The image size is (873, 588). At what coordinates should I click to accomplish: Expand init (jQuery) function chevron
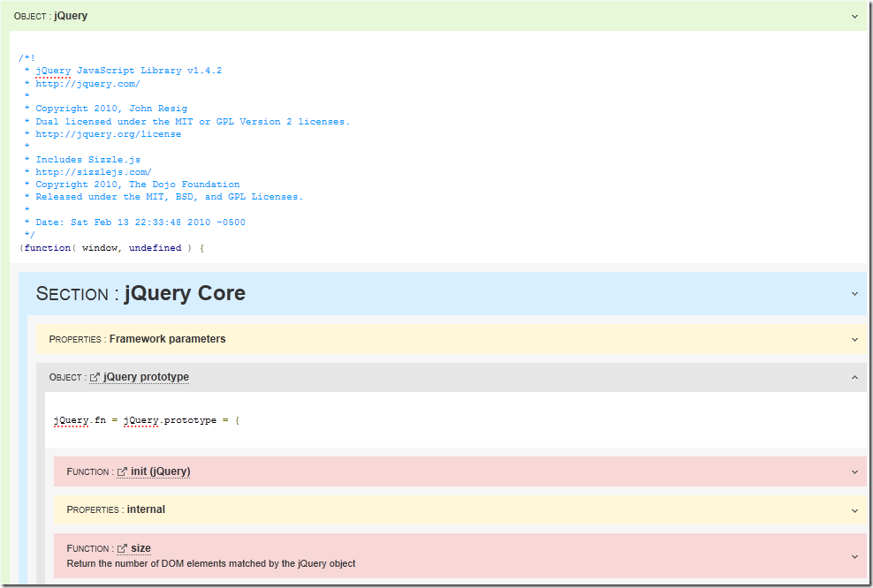(854, 471)
